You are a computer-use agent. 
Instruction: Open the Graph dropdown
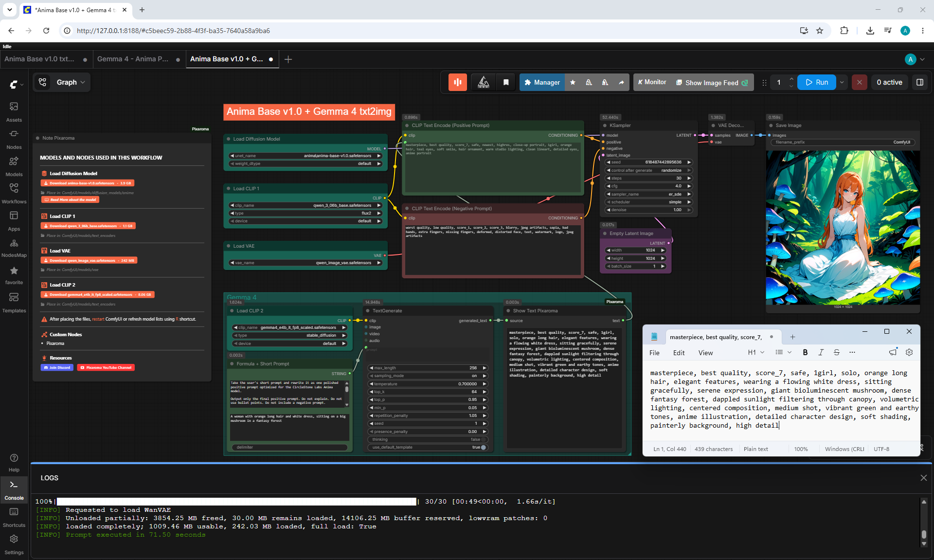click(x=71, y=82)
